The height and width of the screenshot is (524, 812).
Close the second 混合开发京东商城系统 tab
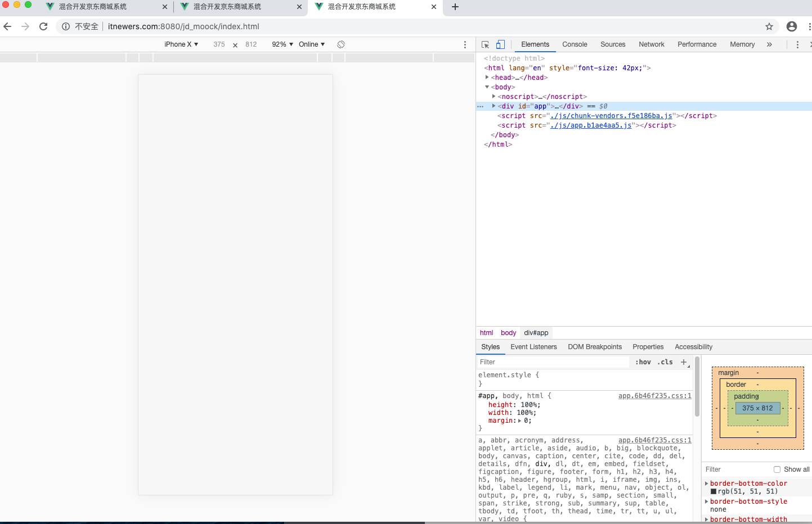click(x=299, y=7)
